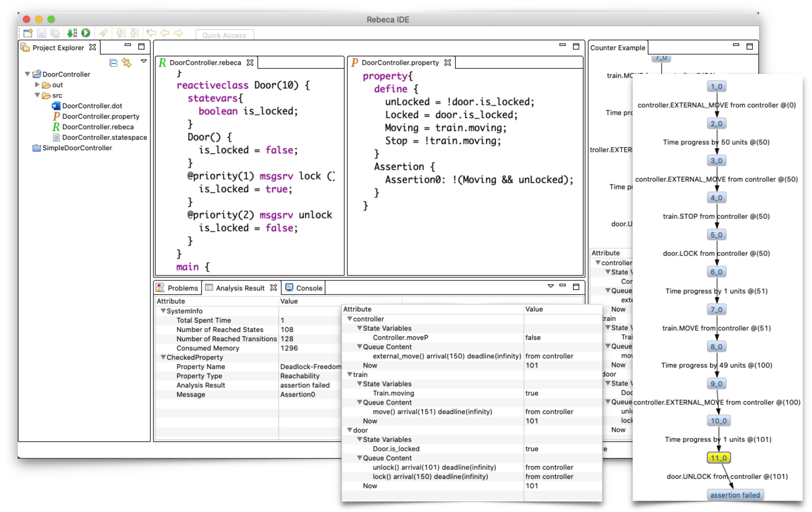The width and height of the screenshot is (812, 512).
Task: Click the compile binary green arrow icon
Action: (x=72, y=33)
